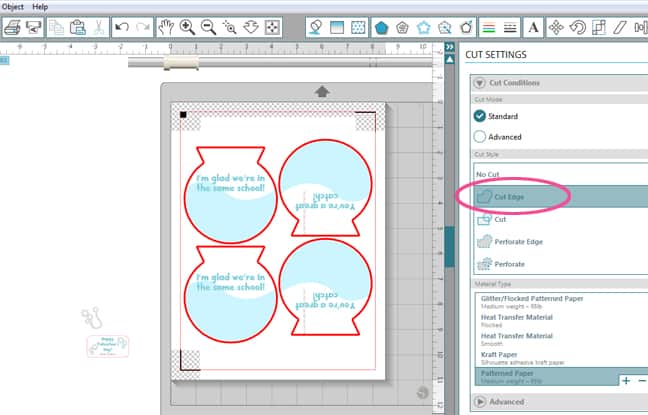Screen dimensions: 648x415
Task: Collapse the Cut Conditions section
Action: [x=479, y=84]
